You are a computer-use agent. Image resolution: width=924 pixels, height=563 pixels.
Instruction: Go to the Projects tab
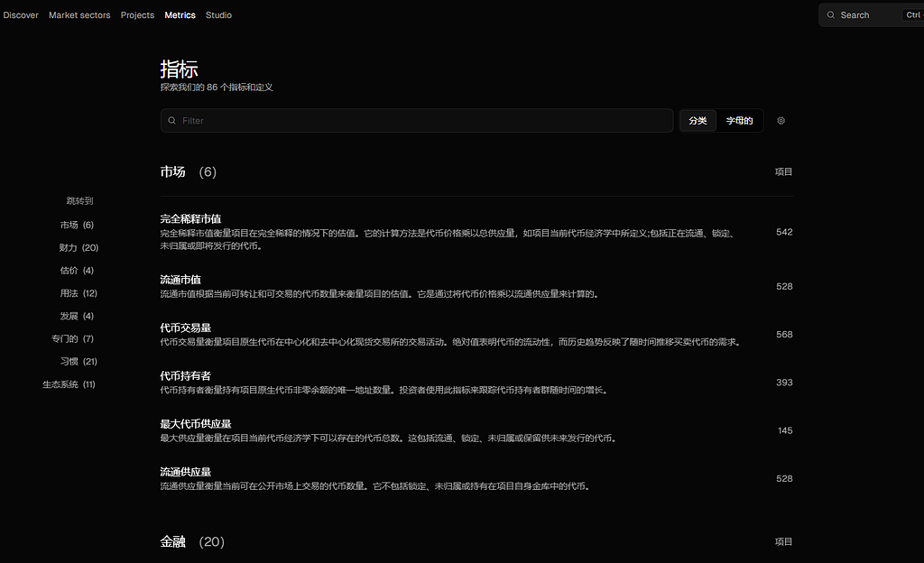(x=137, y=15)
